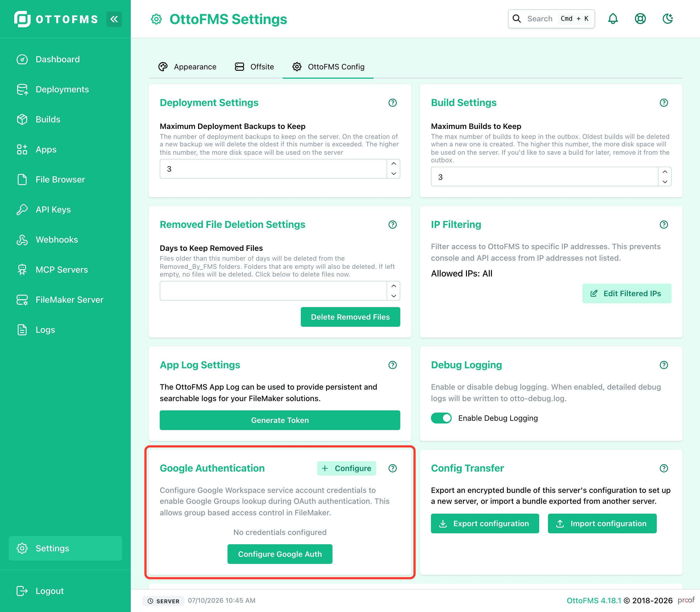Open help for Debug Logging
Viewport: 700px width, 612px height.
(664, 365)
